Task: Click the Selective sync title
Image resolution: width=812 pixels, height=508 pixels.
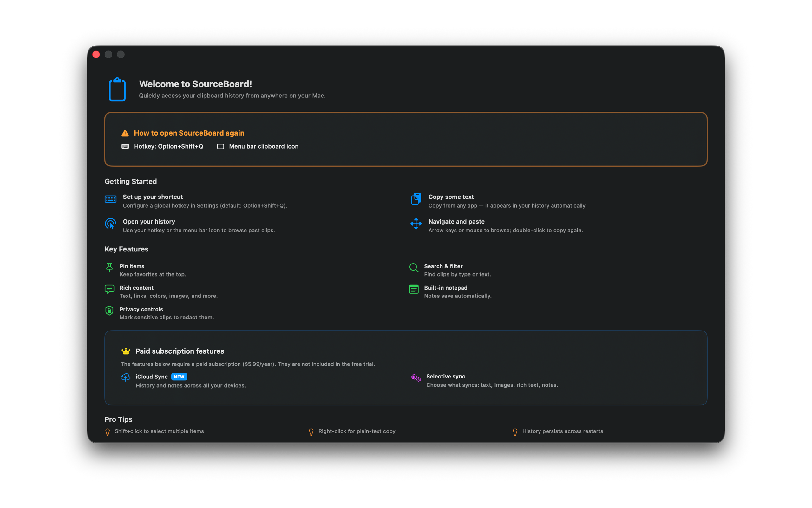Action: coord(446,376)
